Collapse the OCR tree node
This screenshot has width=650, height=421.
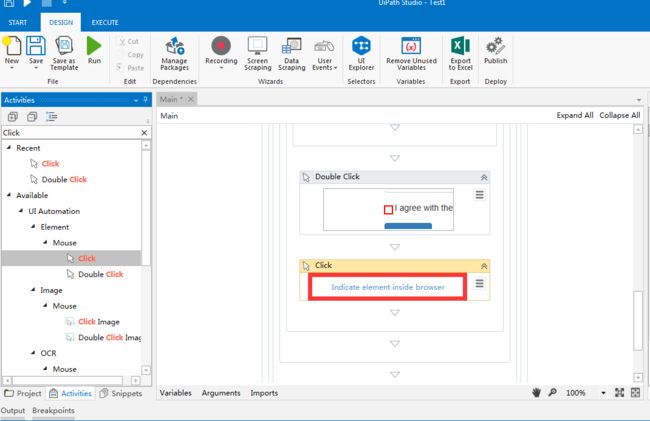pos(33,352)
